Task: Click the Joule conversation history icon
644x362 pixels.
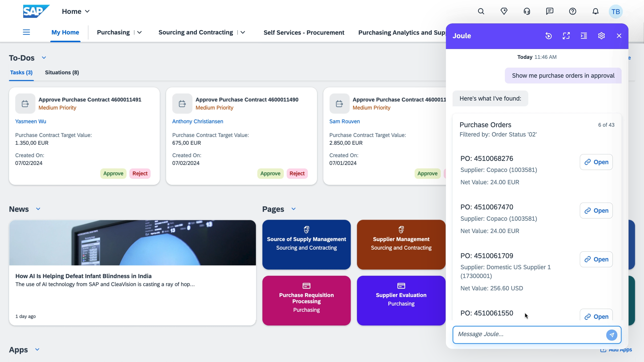Action: pyautogui.click(x=548, y=36)
